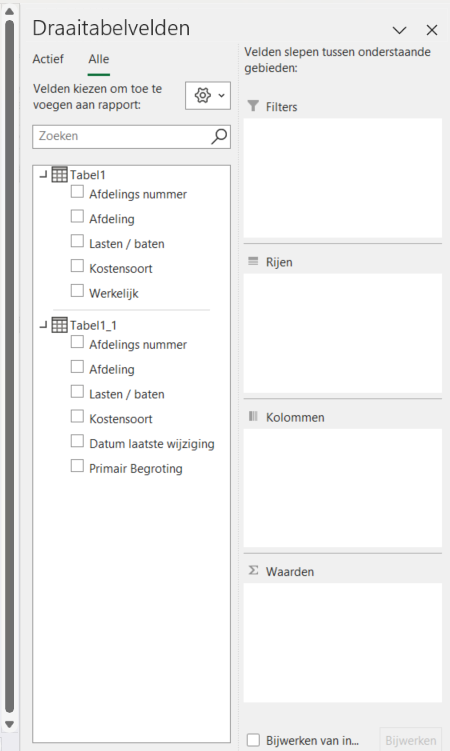Click the Waarden sigma icon
450x751 pixels.
point(253,570)
